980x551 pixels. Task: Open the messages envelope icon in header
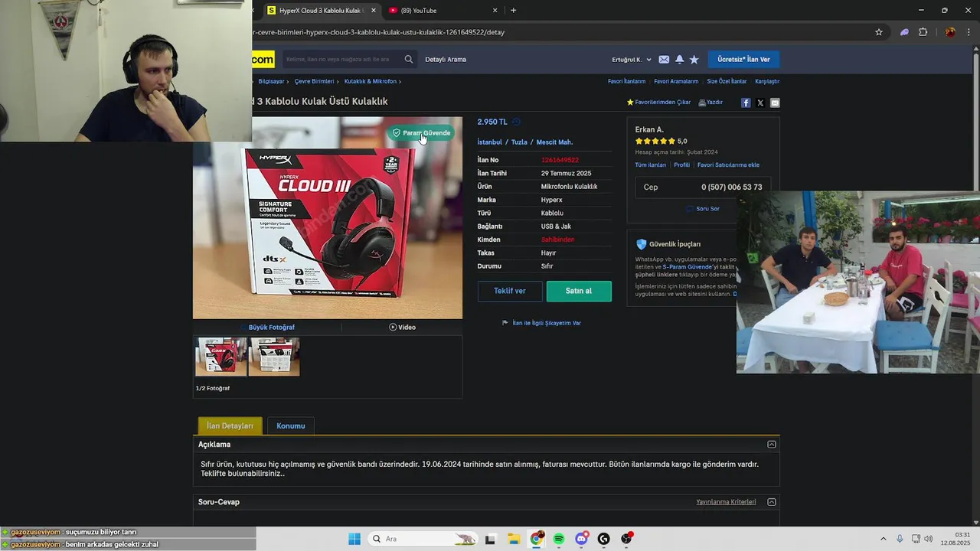tap(664, 60)
